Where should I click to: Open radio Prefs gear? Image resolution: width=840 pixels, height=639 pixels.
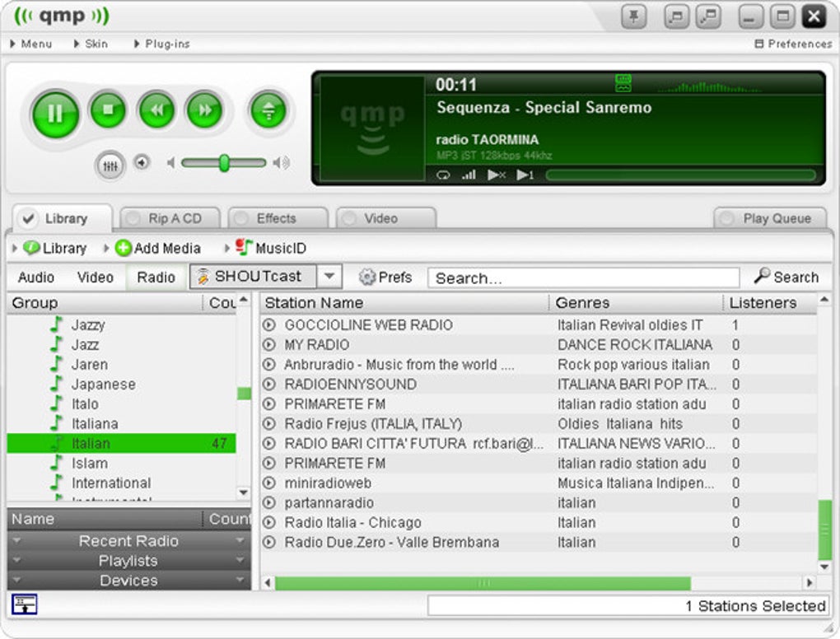385,277
